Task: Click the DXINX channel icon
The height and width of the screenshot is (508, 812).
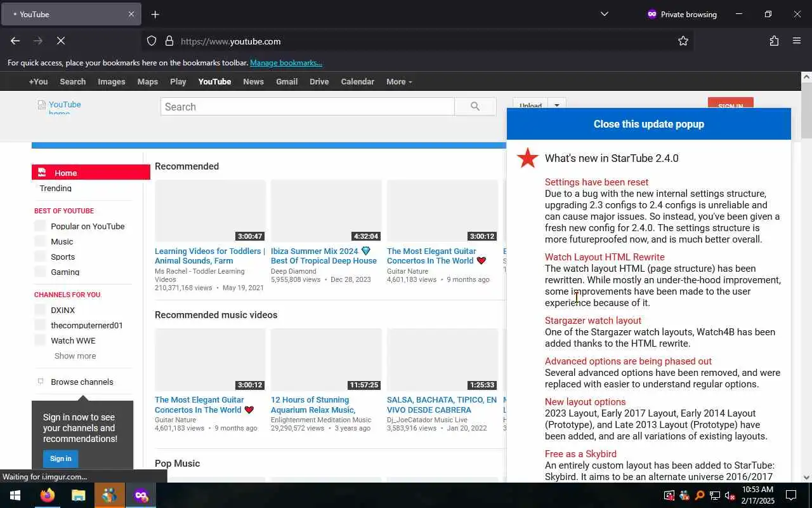Action: tap(40, 310)
